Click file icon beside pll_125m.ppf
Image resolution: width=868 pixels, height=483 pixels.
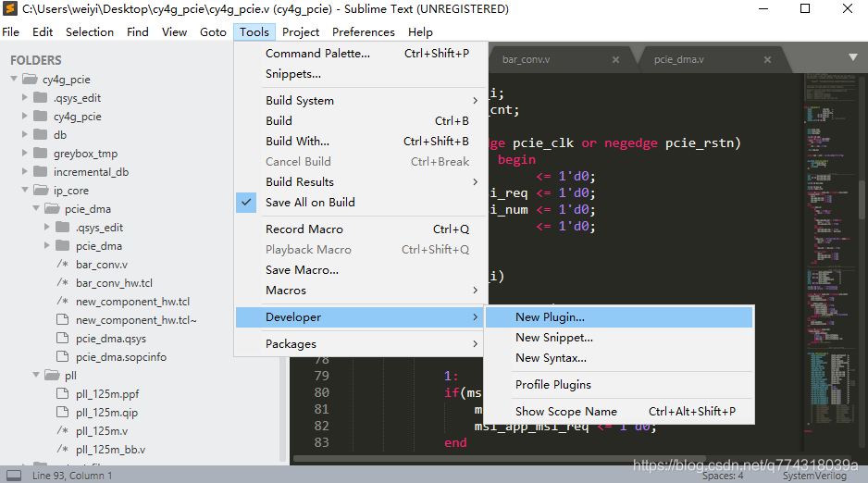(x=63, y=393)
